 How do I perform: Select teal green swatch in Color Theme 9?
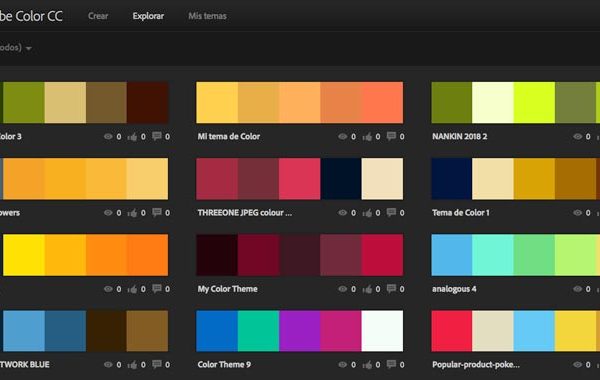point(258,331)
